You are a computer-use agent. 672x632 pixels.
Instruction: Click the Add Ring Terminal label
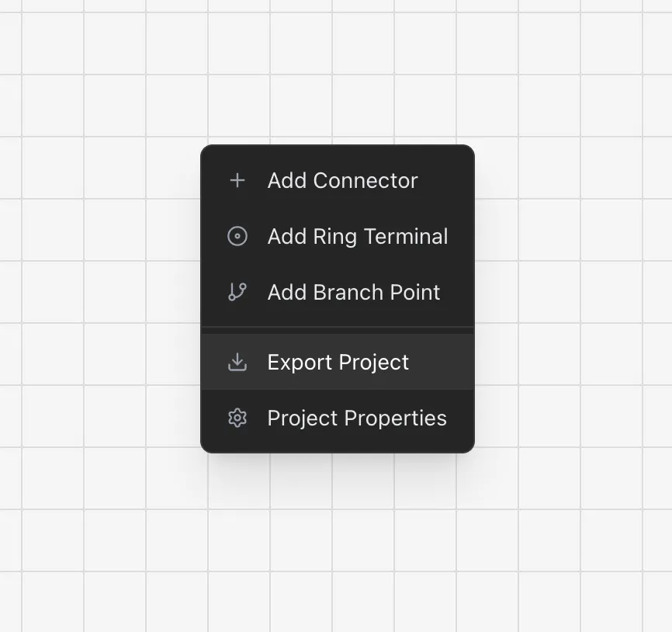(x=358, y=236)
